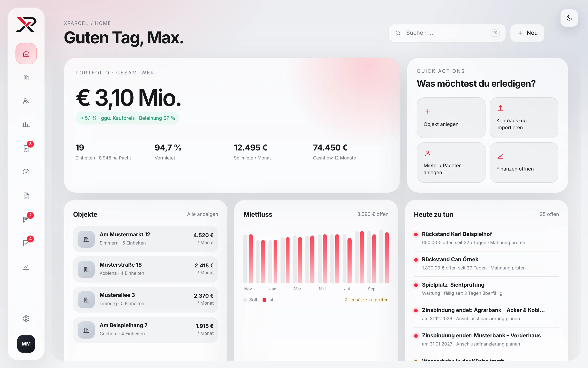588x368 pixels.
Task: Click the 4.520 € / Monat amount
Action: 204,239
